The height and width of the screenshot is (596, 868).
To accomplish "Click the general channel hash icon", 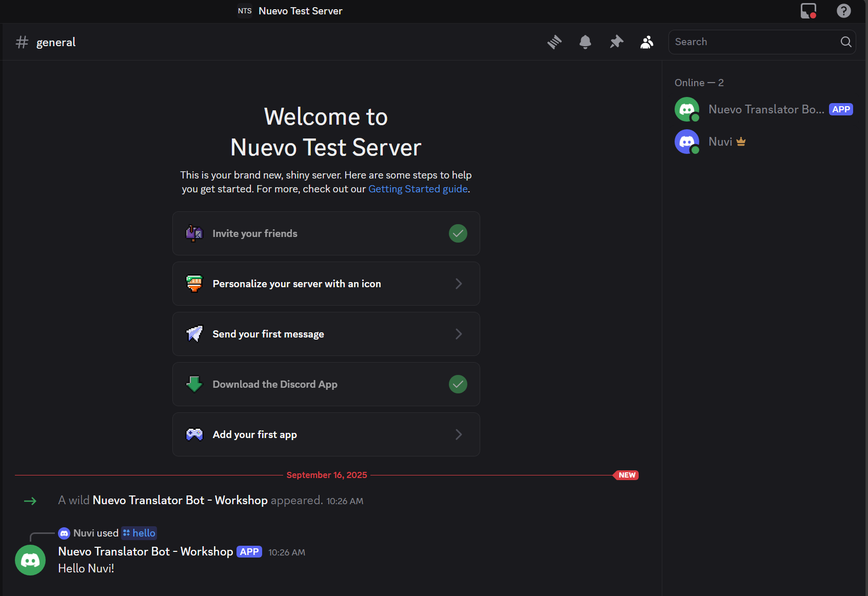I will [x=22, y=42].
